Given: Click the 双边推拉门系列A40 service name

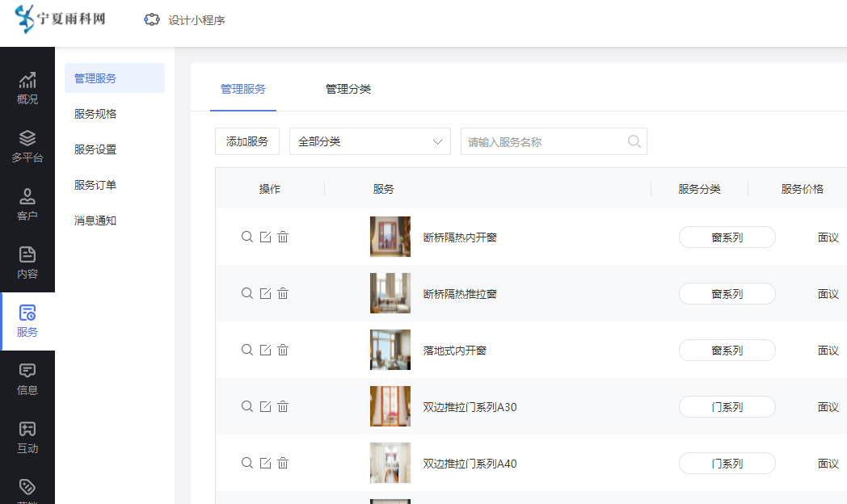Looking at the screenshot, I should (470, 464).
